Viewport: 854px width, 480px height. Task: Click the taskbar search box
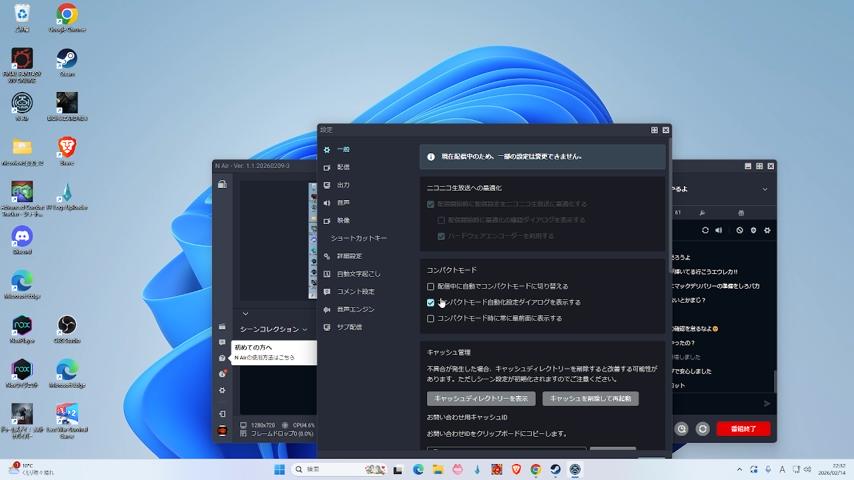(x=341, y=470)
